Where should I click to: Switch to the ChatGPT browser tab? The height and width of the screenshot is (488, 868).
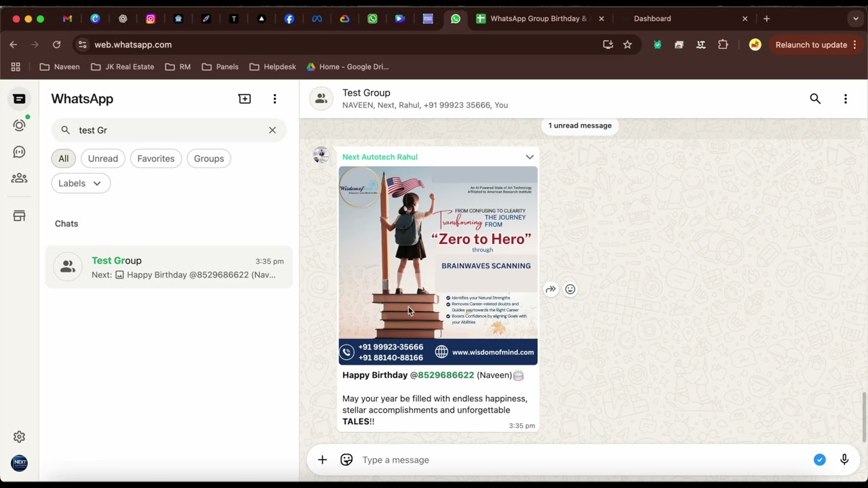click(x=123, y=19)
